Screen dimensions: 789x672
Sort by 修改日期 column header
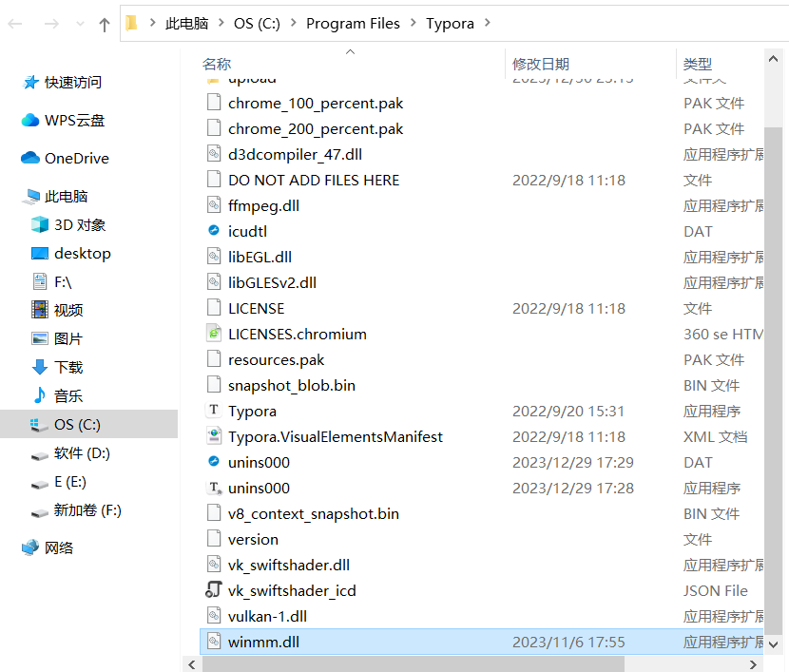coord(541,64)
